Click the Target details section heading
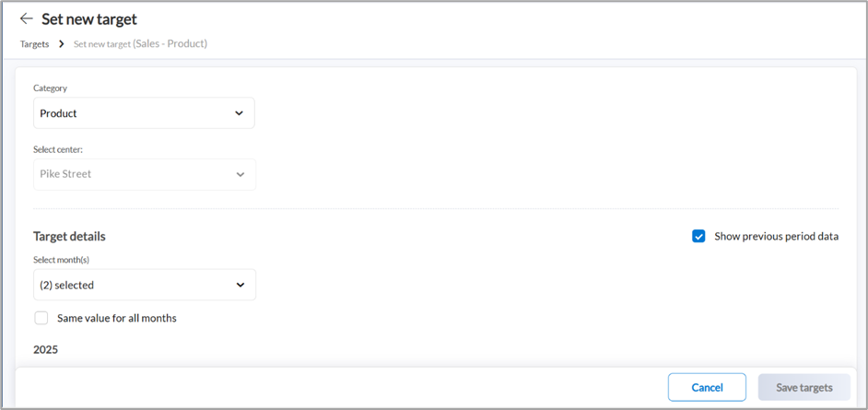Screen dimensions: 868x410 click(69, 236)
